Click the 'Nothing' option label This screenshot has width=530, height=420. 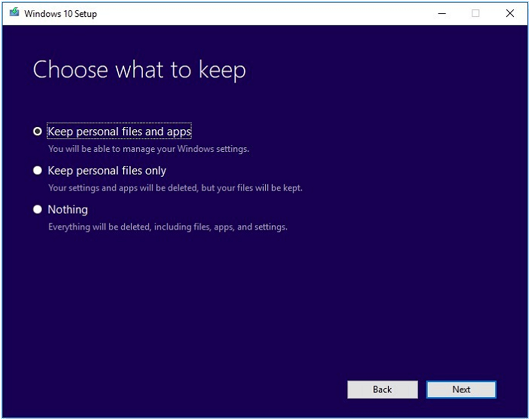pyautogui.click(x=68, y=210)
